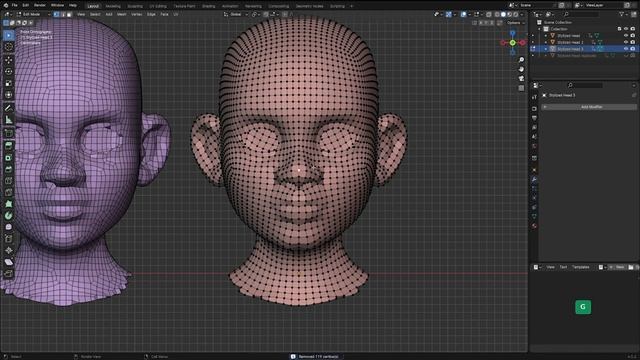The width and height of the screenshot is (640, 360).
Task: Select the Spin tool
Action: tap(9, 216)
